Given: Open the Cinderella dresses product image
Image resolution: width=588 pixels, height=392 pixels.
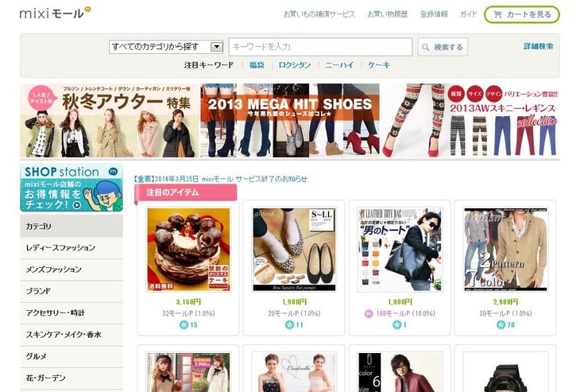Looking at the screenshot, I should click(294, 372).
